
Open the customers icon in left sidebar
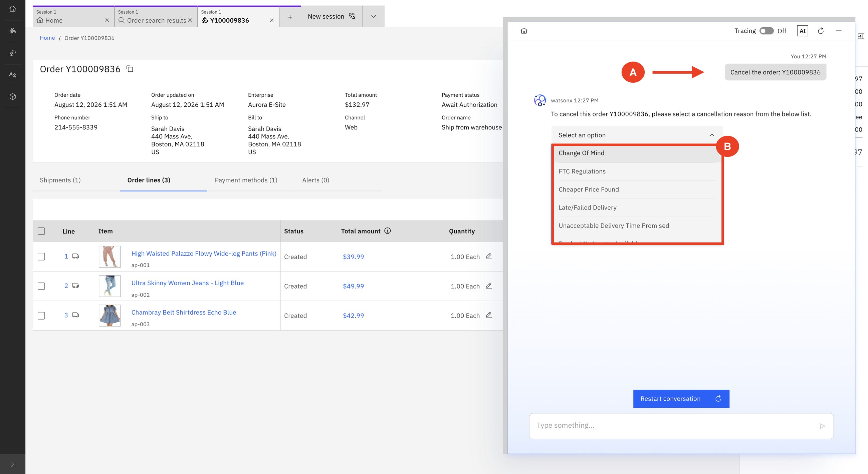tap(12, 75)
